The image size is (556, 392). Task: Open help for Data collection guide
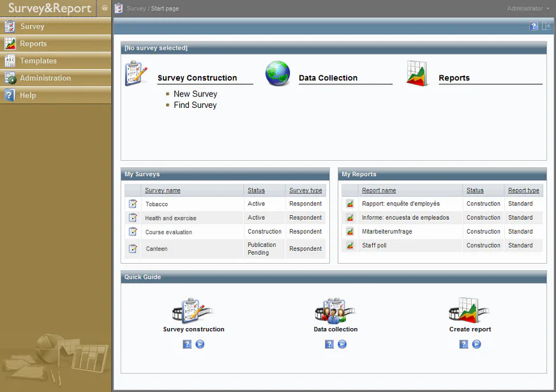tap(329, 344)
